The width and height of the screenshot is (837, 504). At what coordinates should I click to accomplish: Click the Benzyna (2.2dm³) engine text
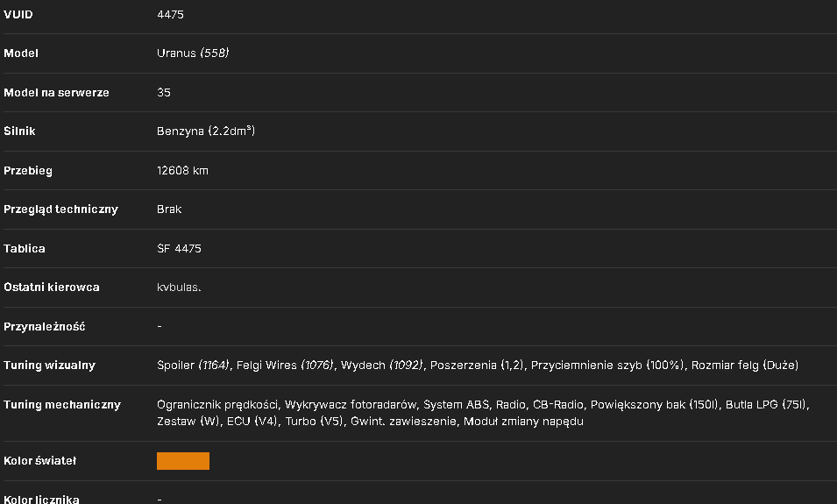click(x=206, y=131)
